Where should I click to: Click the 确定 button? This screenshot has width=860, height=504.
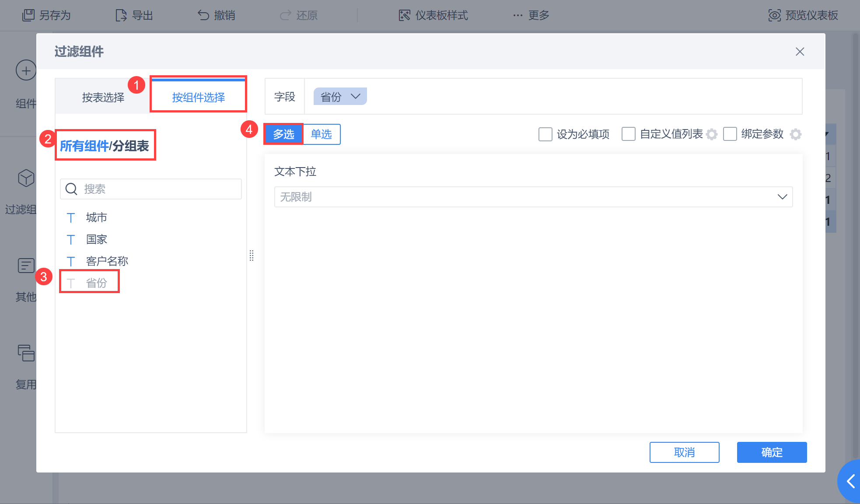772,452
